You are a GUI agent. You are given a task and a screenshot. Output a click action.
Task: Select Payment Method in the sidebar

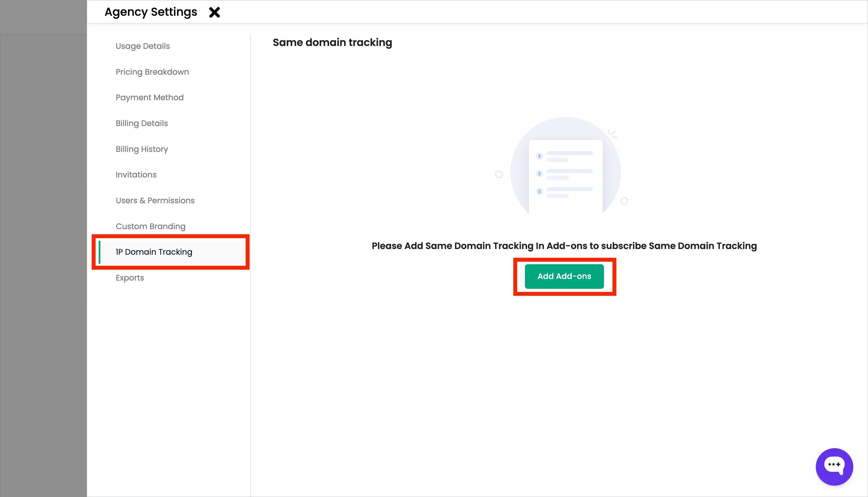pyautogui.click(x=150, y=97)
